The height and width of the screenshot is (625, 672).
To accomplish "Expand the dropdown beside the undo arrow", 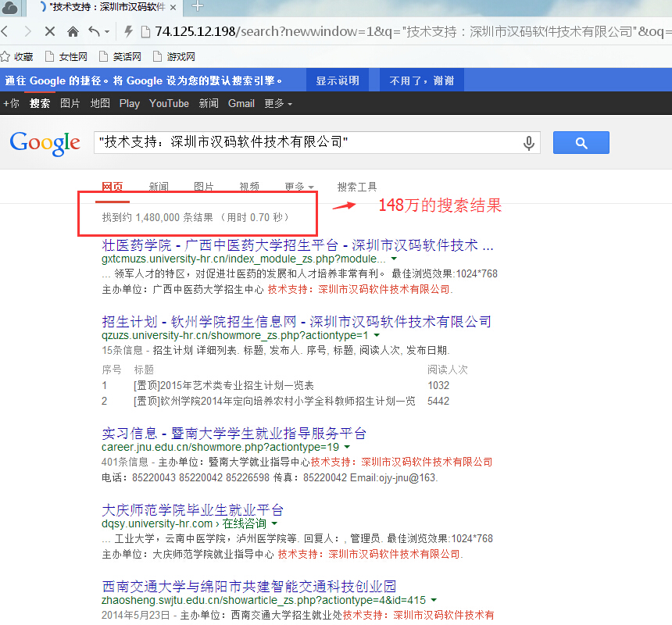I will (x=107, y=32).
